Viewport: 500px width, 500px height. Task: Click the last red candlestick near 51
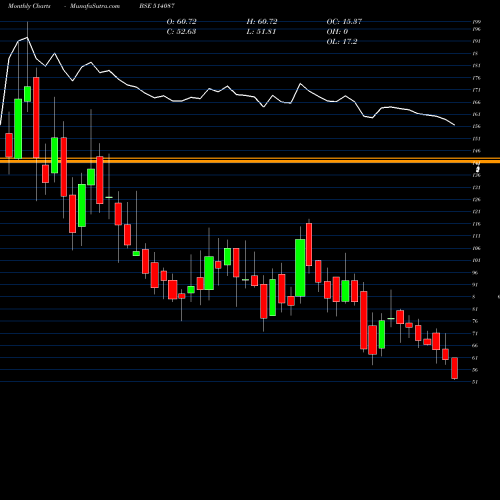pos(455,368)
